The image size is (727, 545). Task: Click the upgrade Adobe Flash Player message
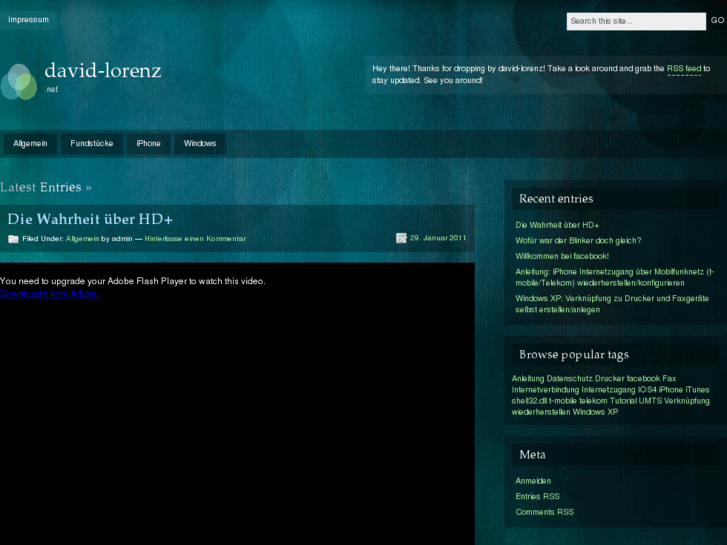pyautogui.click(x=133, y=281)
